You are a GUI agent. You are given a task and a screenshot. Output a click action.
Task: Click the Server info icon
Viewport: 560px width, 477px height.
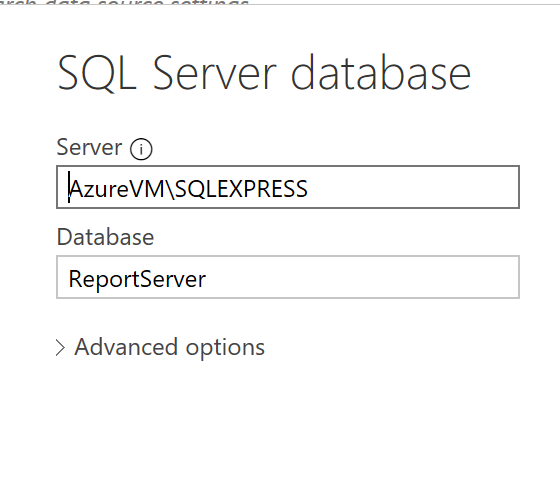[141, 149]
